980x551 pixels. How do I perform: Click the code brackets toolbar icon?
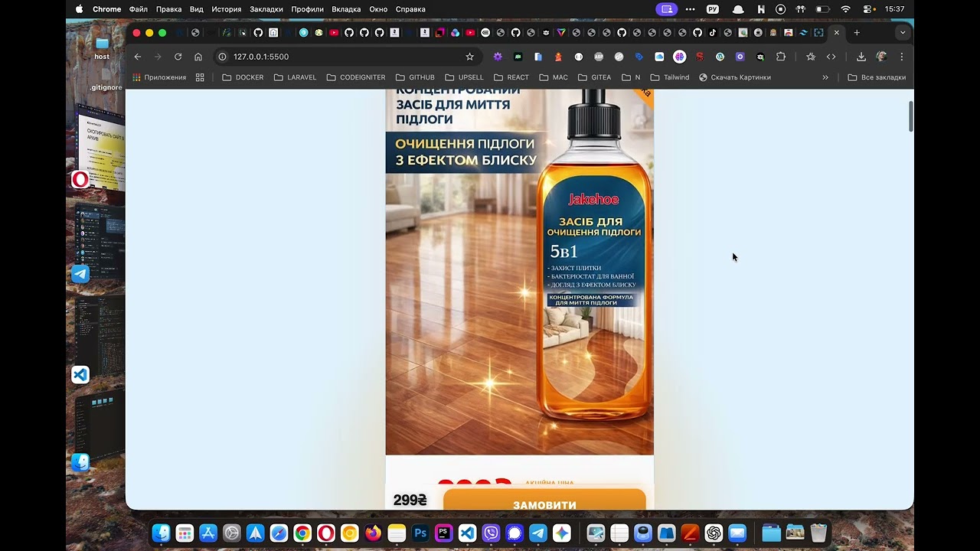[831, 57]
